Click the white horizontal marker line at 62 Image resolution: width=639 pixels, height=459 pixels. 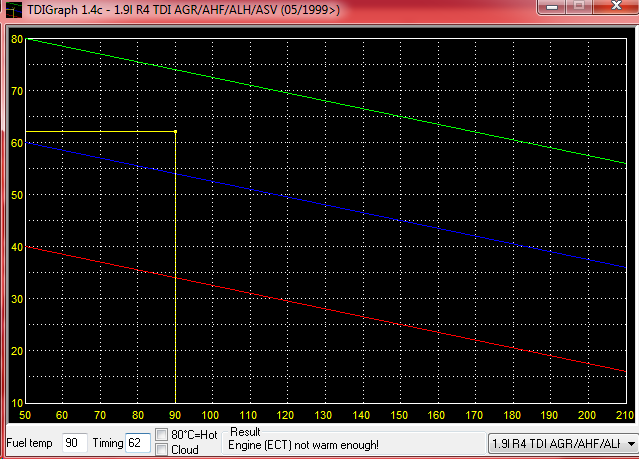coord(100,132)
